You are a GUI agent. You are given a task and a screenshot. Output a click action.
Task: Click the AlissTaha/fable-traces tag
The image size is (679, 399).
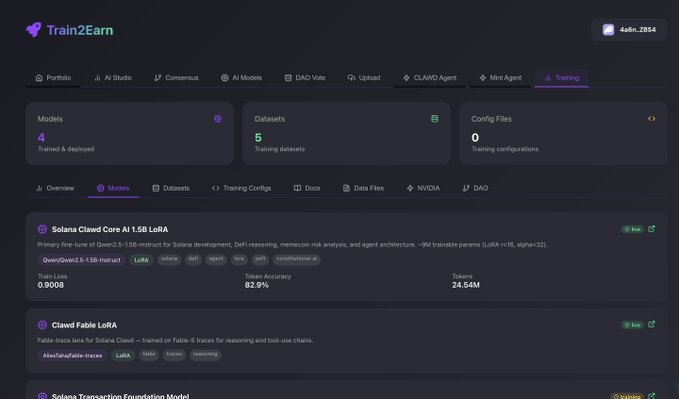72,356
